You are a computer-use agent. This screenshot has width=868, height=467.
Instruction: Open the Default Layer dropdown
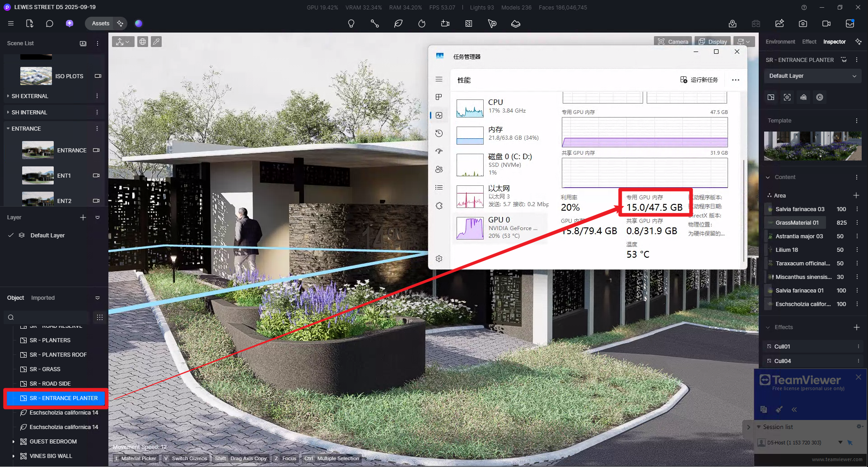(812, 76)
